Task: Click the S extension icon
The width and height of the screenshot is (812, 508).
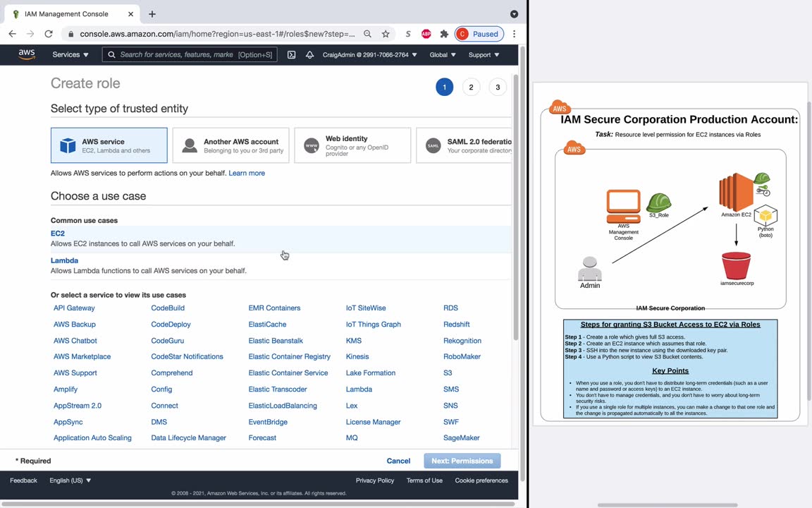Action: pos(408,34)
